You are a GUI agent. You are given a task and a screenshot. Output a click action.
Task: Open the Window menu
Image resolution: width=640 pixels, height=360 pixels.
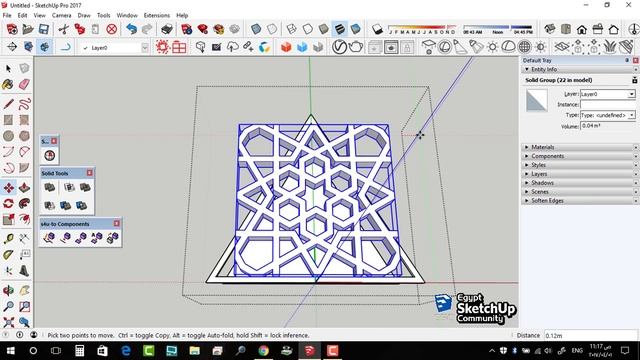point(127,15)
